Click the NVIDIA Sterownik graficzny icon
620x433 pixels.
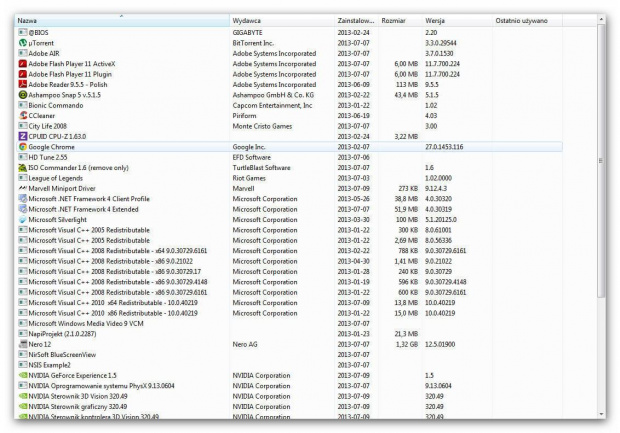click(23, 407)
